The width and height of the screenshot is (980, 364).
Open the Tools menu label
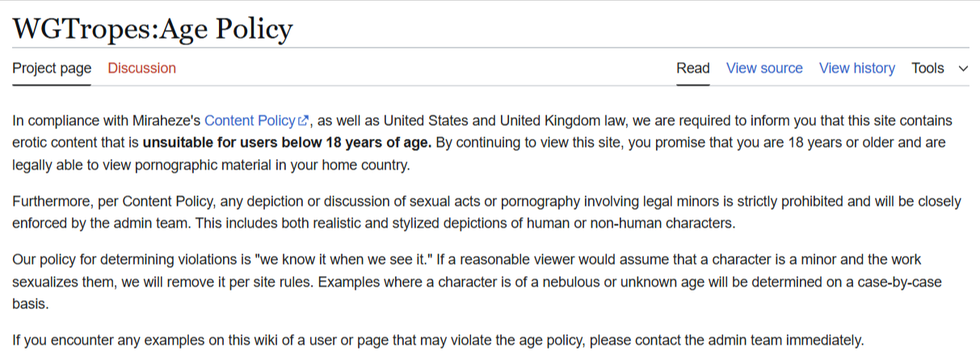(927, 69)
